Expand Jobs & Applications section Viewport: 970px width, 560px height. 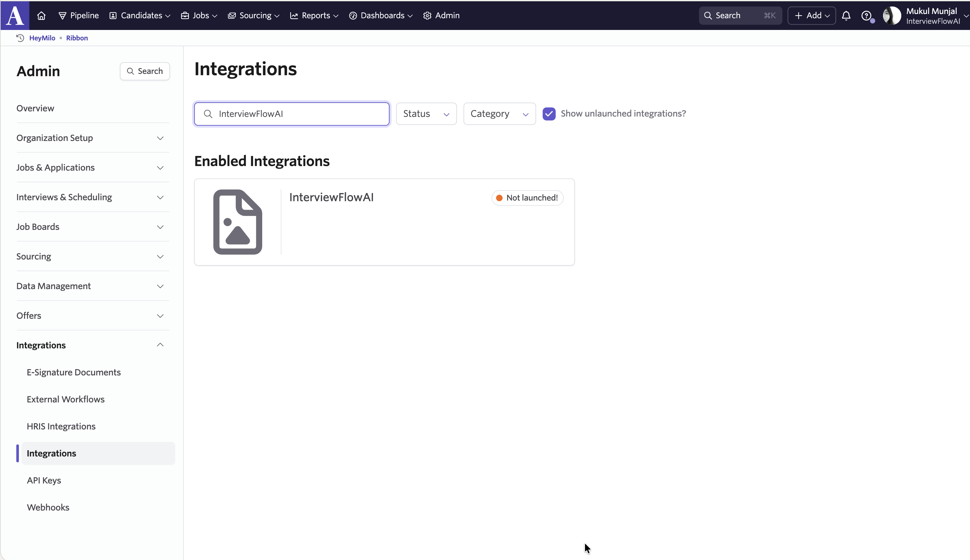click(93, 168)
